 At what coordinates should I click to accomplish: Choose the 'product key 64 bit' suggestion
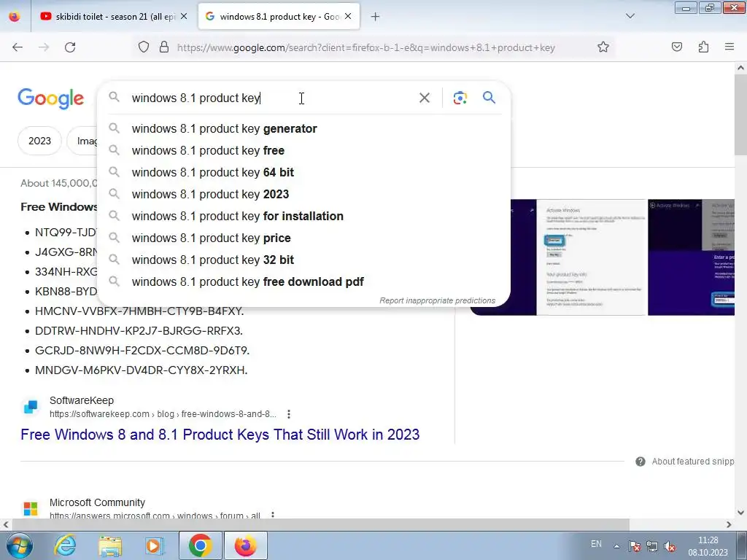tap(304, 172)
